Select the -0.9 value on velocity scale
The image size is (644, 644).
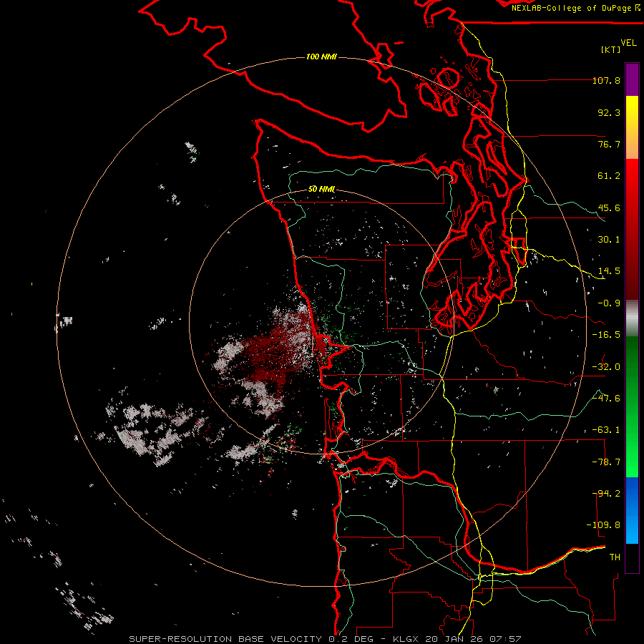[609, 303]
